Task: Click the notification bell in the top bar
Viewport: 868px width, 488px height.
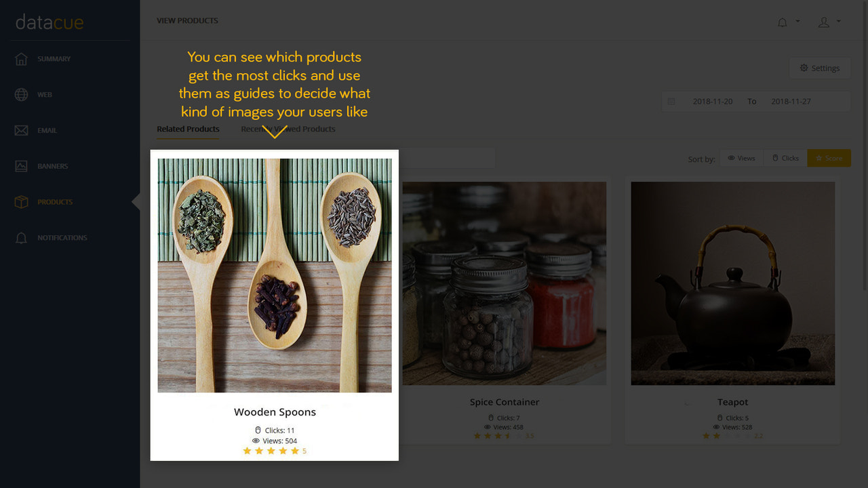Action: click(781, 21)
